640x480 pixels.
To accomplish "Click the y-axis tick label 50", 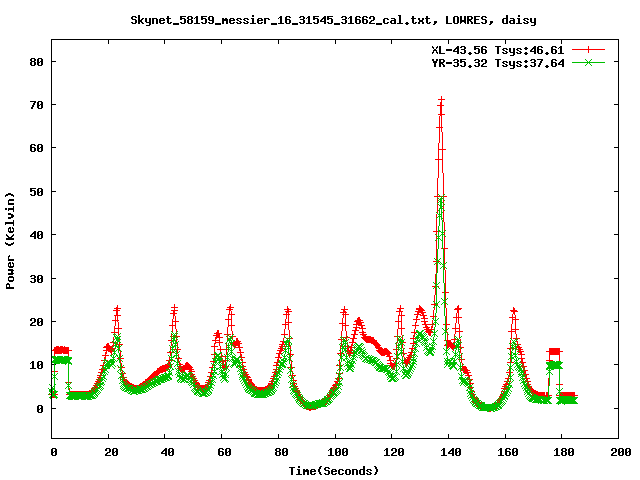I will pos(37,192).
